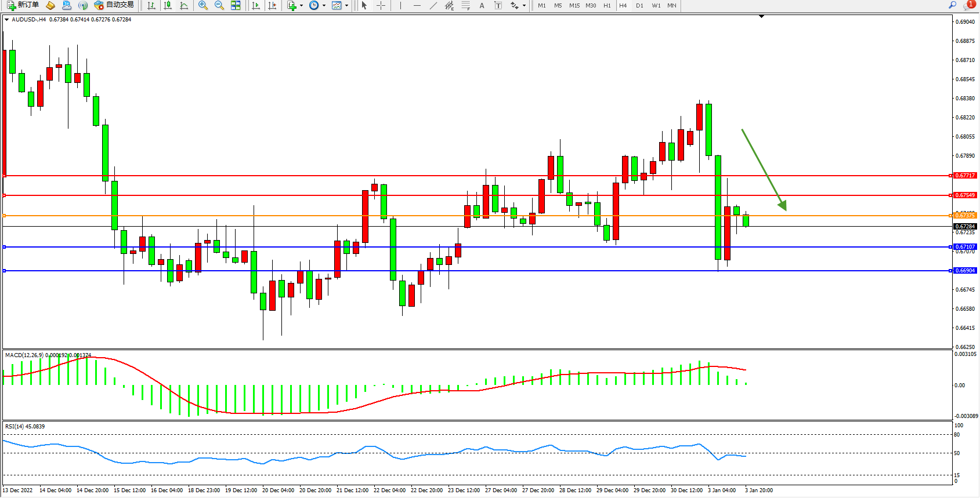This screenshot has height=498, width=980.
Task: Toggle AutoTrading (自动交易) button
Action: point(114,5)
